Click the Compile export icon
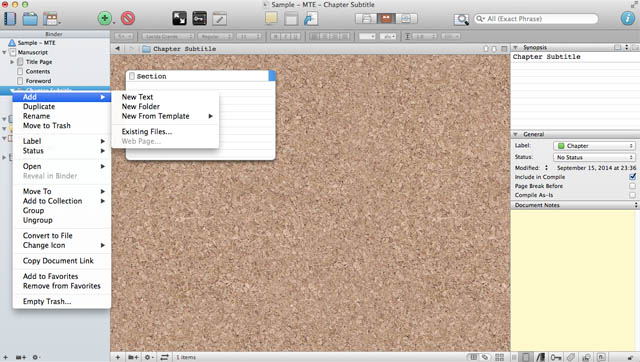Image resolution: width=640 pixels, height=362 pixels. pyautogui.click(x=311, y=18)
